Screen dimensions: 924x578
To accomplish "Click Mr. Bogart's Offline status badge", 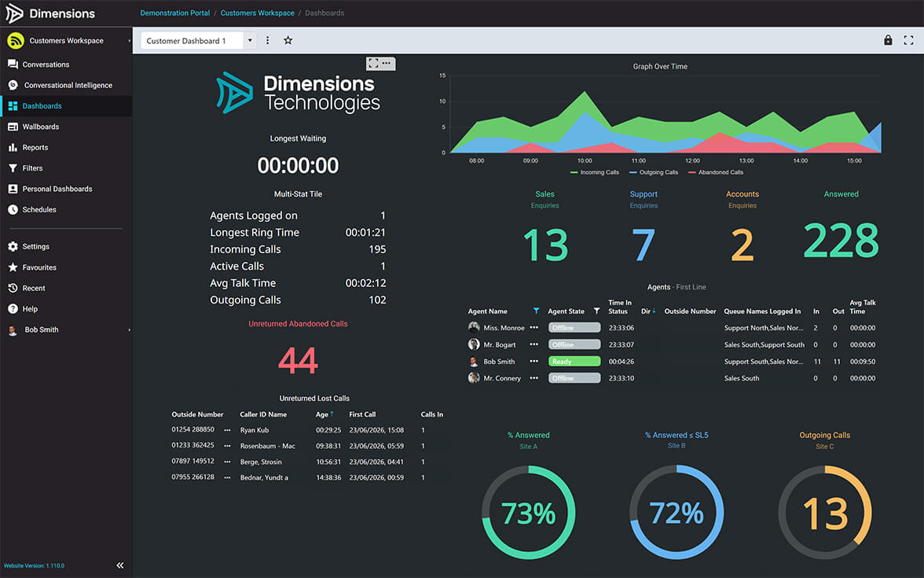I will [574, 344].
